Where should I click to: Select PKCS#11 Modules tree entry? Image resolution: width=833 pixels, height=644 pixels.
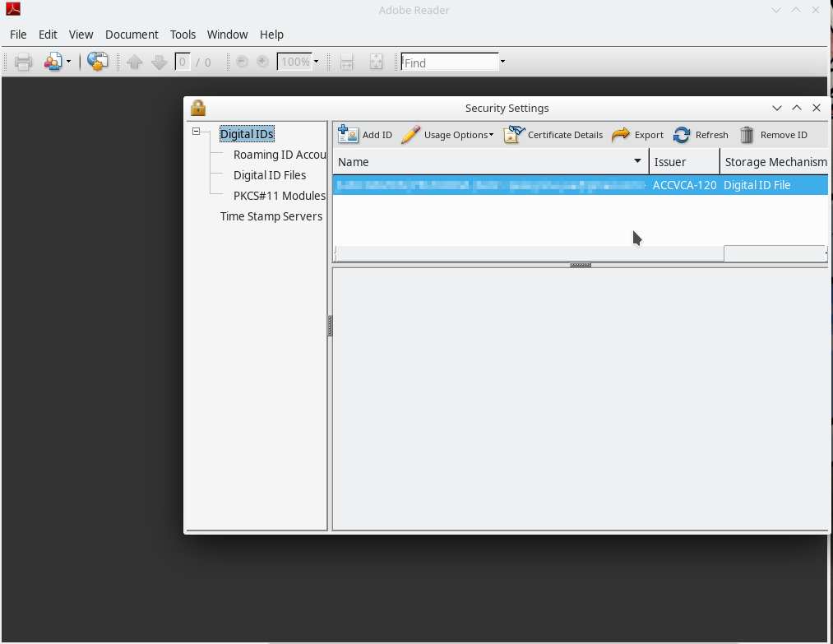(279, 196)
